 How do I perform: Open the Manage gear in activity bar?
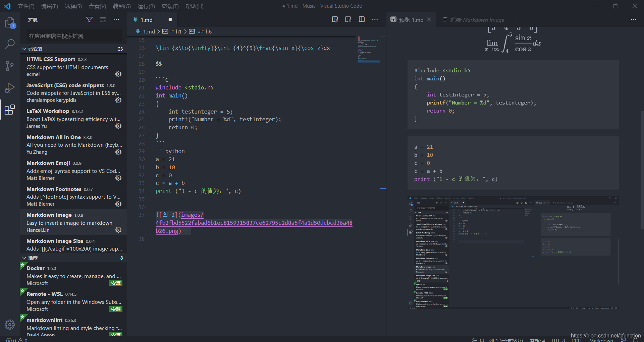tap(10, 324)
